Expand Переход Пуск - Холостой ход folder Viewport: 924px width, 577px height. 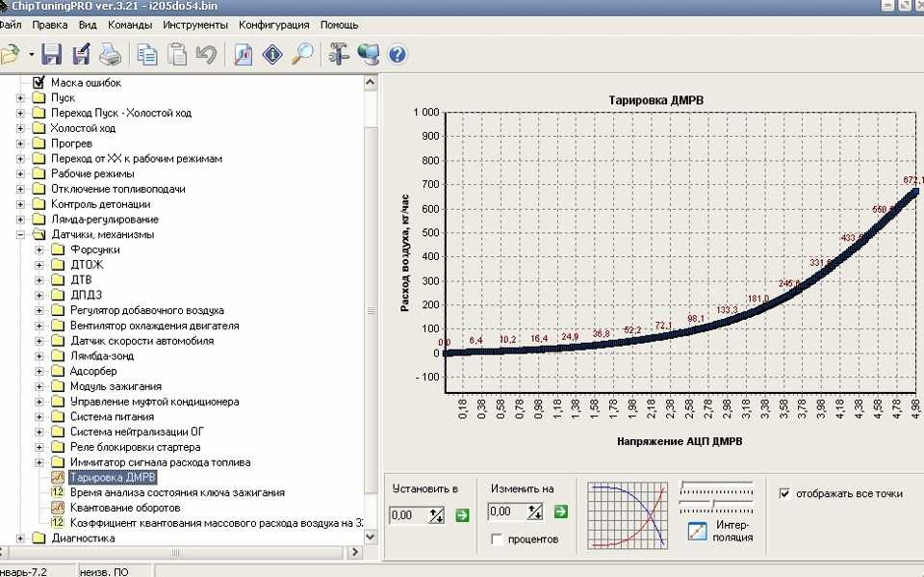coord(20,113)
